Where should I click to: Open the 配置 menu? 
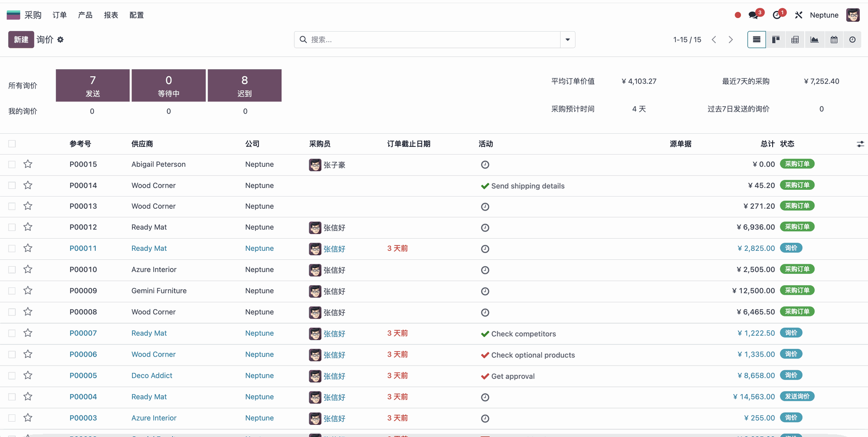tap(137, 15)
